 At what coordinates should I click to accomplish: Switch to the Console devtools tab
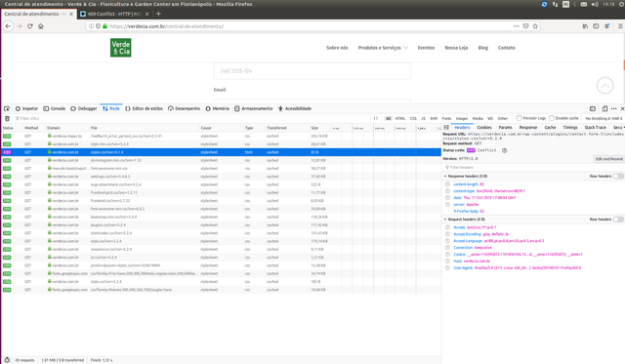point(55,108)
